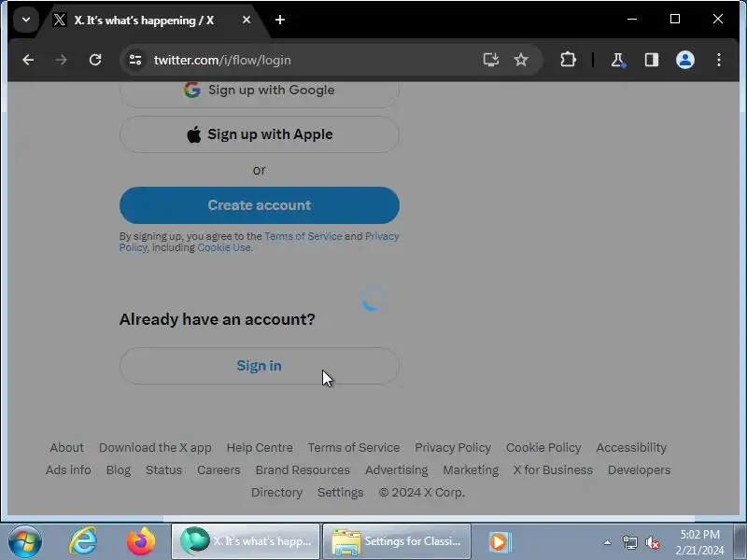Click the taskbar clock showing 5:02 PM
The width and height of the screenshot is (747, 560).
[x=699, y=542]
